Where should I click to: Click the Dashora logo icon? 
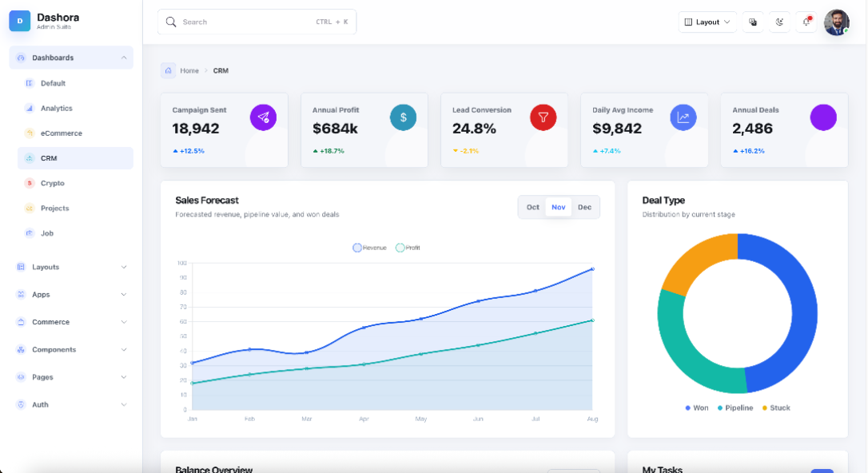tap(20, 21)
